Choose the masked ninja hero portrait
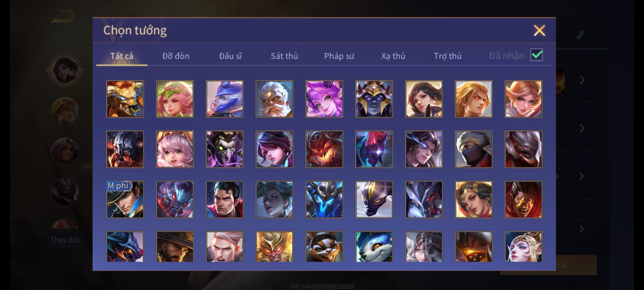 point(474,149)
